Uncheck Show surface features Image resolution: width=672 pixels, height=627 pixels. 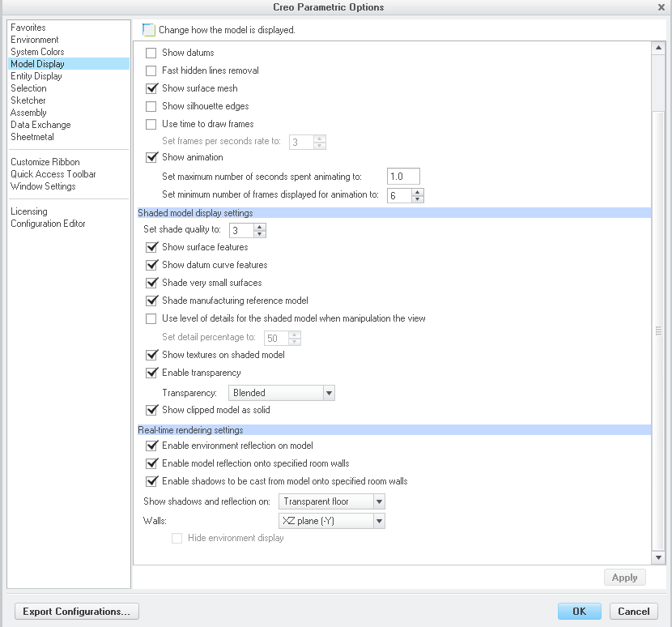pos(151,247)
